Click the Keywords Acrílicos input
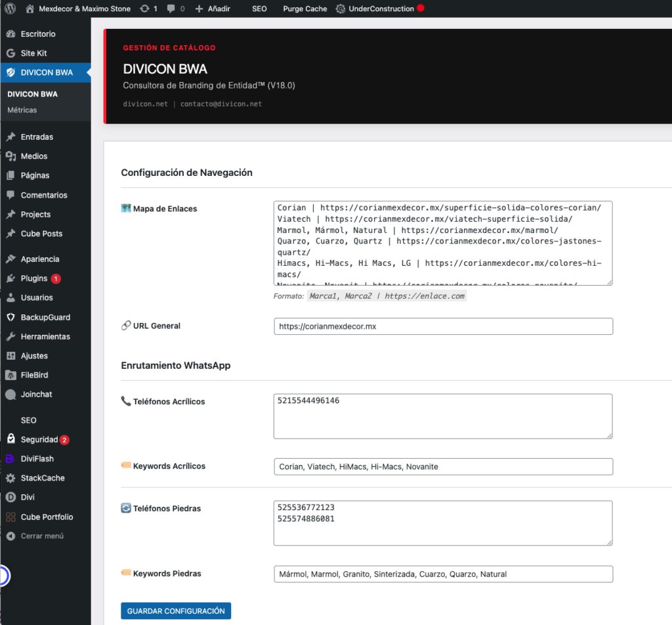The width and height of the screenshot is (672, 625). [x=443, y=466]
